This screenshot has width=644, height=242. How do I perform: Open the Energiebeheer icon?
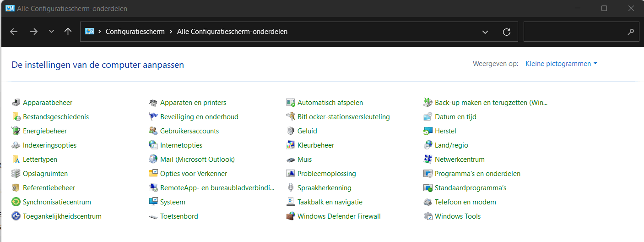(x=16, y=131)
